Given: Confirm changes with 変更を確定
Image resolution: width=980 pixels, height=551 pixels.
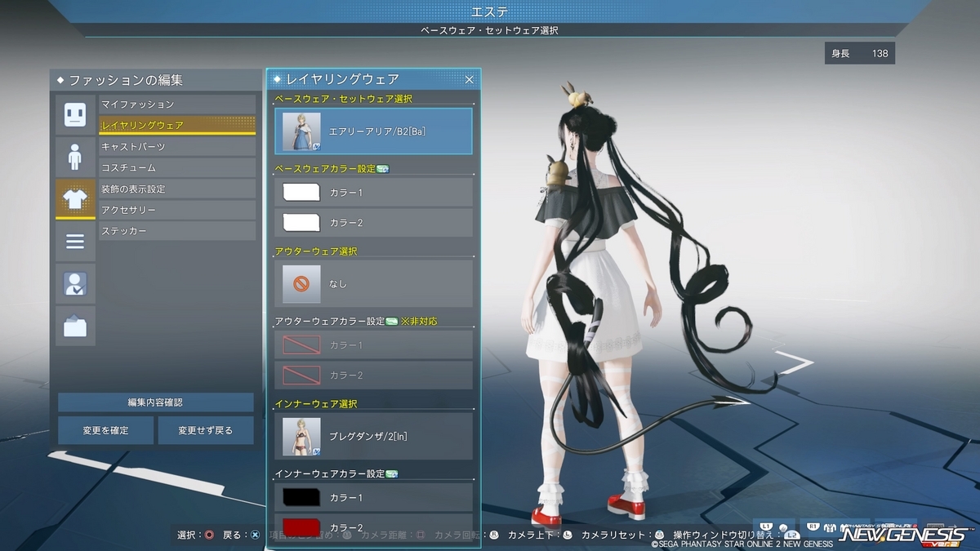Looking at the screenshot, I should pyautogui.click(x=105, y=430).
